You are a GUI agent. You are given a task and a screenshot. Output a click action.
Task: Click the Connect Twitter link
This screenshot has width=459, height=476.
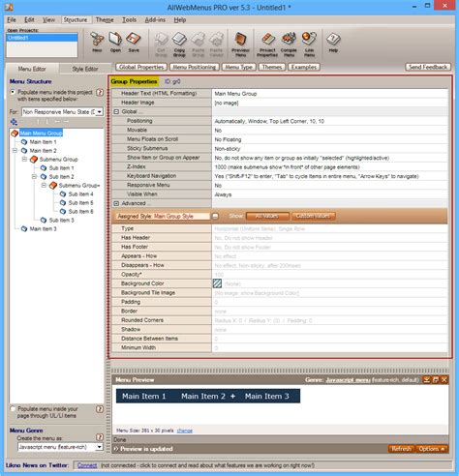point(87,465)
